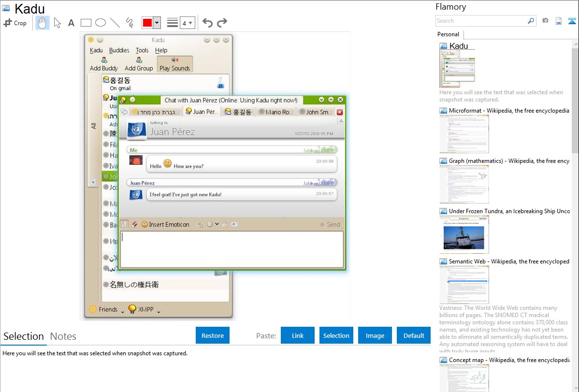Click the Paste Default button
This screenshot has height=392, width=579.
tap(414, 335)
